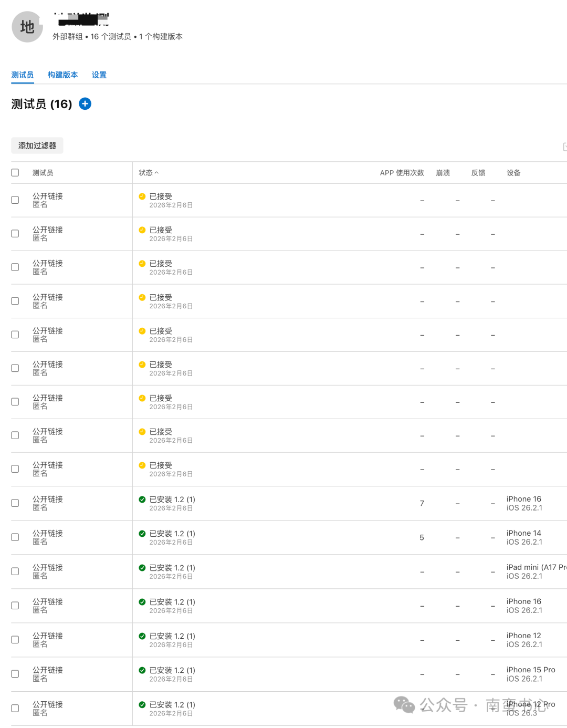
Task: Click the blue plus icon to add testers
Action: click(85, 104)
